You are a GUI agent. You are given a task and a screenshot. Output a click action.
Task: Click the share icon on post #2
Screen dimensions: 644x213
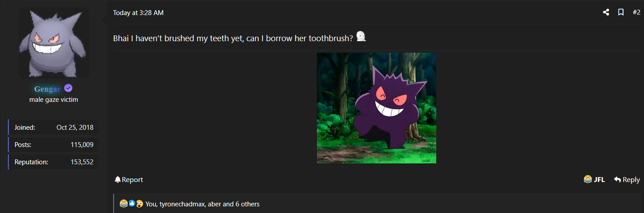(606, 12)
